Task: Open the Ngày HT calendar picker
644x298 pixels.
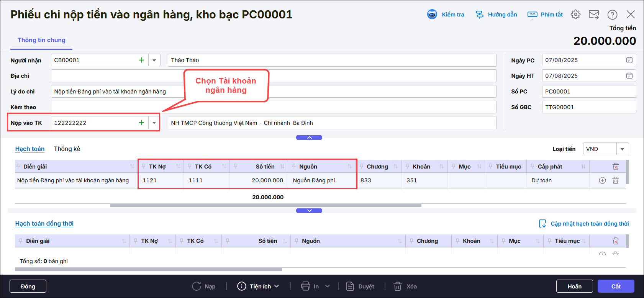Action: (629, 76)
